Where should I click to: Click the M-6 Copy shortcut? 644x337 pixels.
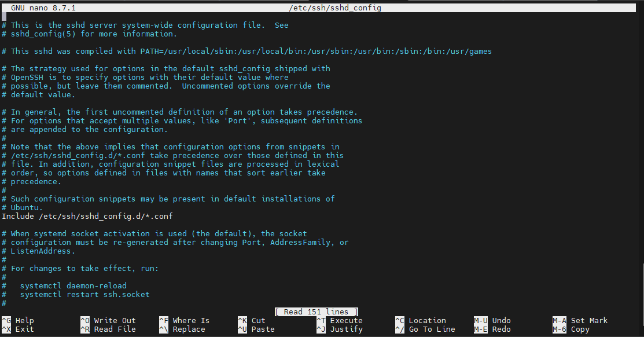571,329
